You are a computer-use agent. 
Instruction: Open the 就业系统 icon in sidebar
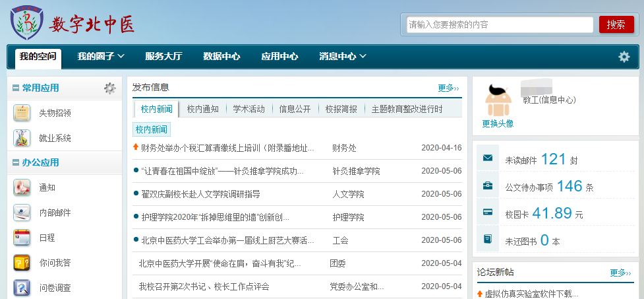[x=22, y=139]
